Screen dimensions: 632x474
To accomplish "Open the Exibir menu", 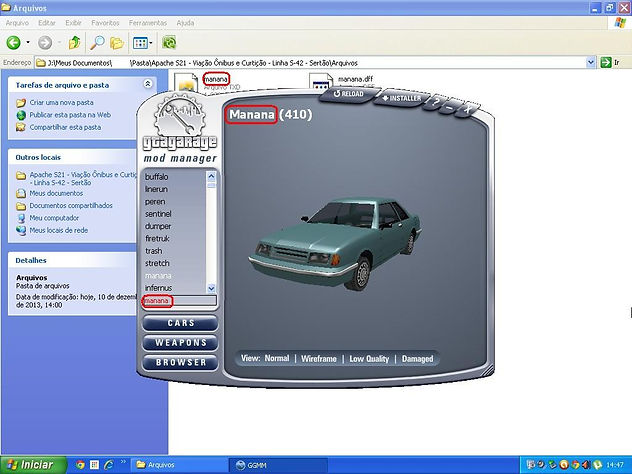I will coord(74,23).
